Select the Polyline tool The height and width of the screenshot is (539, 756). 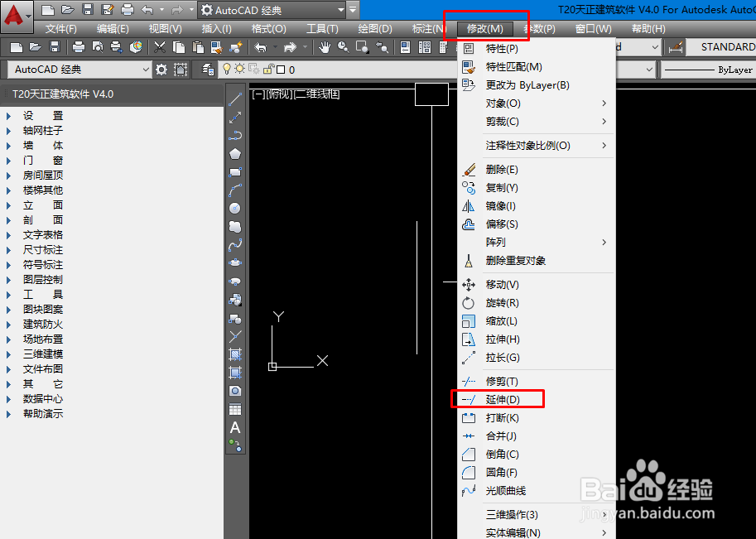[x=235, y=136]
